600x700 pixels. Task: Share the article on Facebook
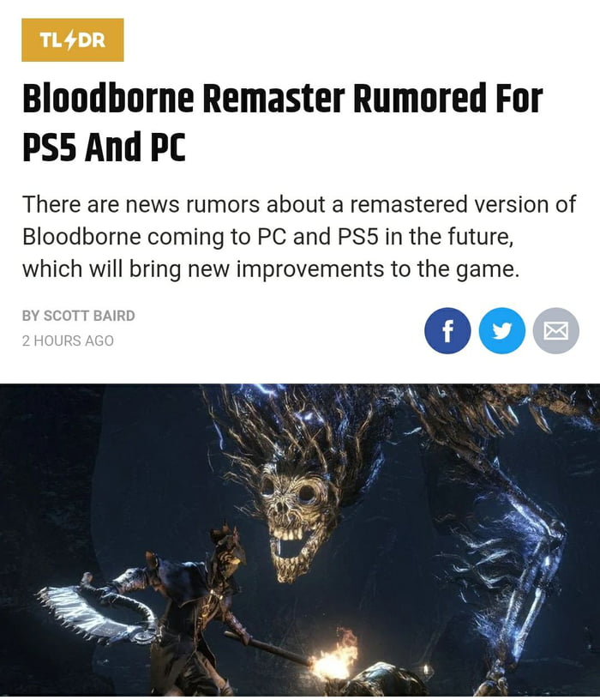click(447, 331)
